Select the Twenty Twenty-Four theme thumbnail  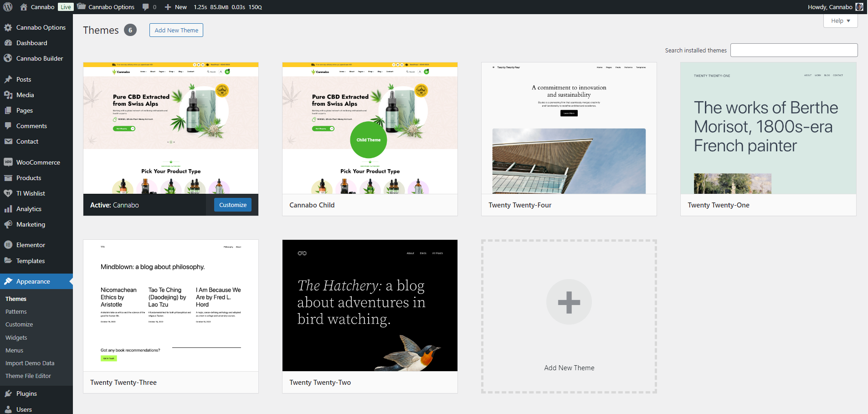tap(569, 128)
